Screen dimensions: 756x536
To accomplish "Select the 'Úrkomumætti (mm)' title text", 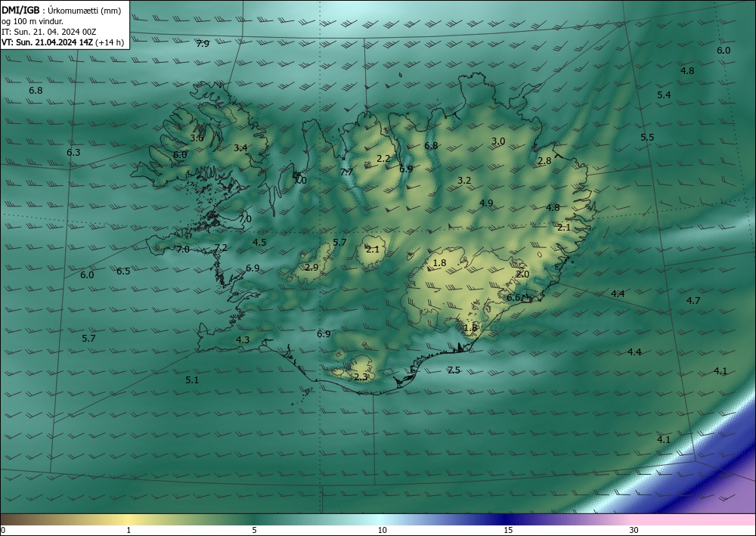I will coord(85,11).
